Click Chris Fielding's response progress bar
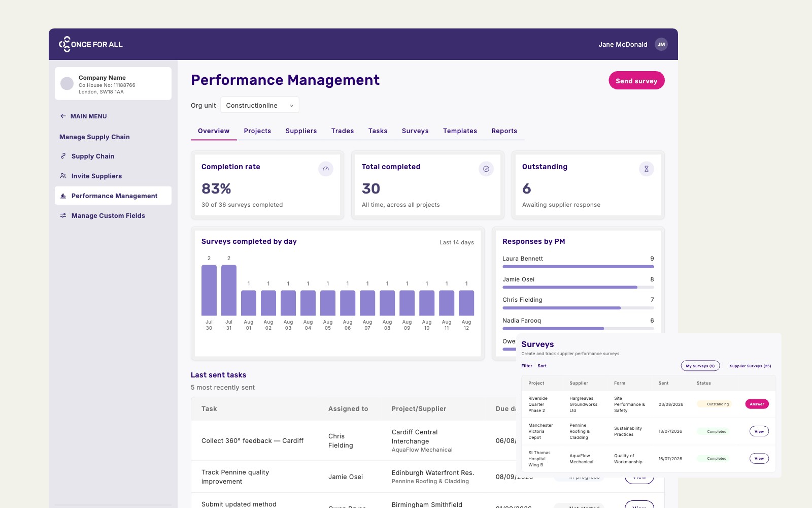This screenshot has height=508, width=812. coord(578,308)
